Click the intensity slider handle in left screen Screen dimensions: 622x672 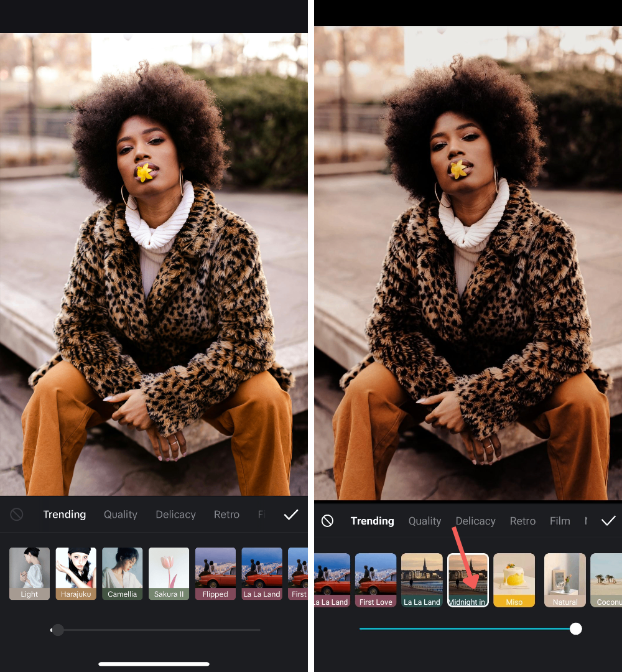click(x=57, y=630)
